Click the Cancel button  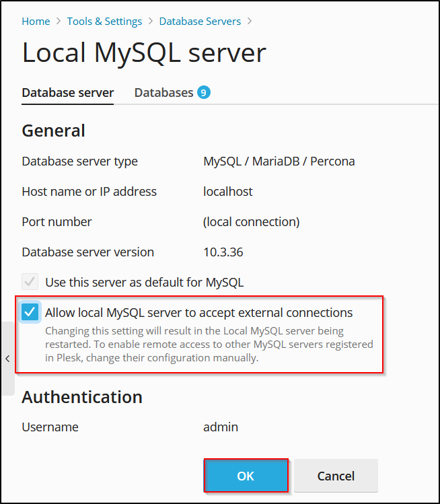336,476
